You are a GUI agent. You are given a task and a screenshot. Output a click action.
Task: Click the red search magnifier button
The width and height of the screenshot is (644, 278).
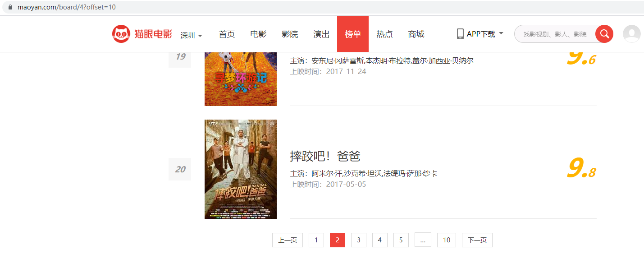point(604,34)
